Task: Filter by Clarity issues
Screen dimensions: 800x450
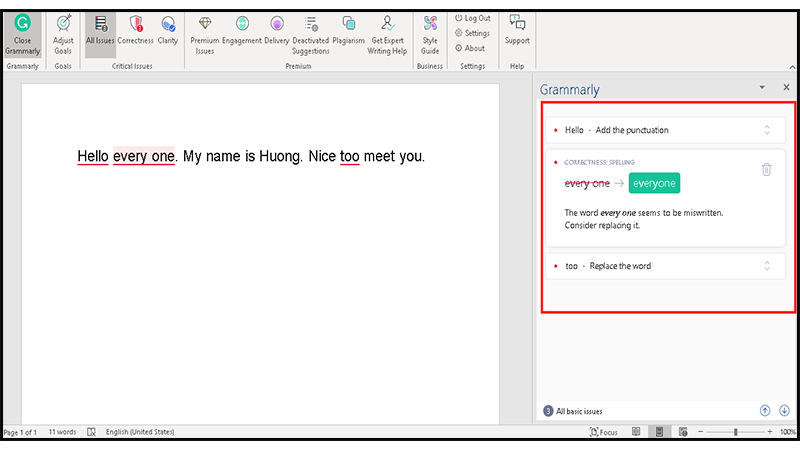Action: tap(168, 30)
